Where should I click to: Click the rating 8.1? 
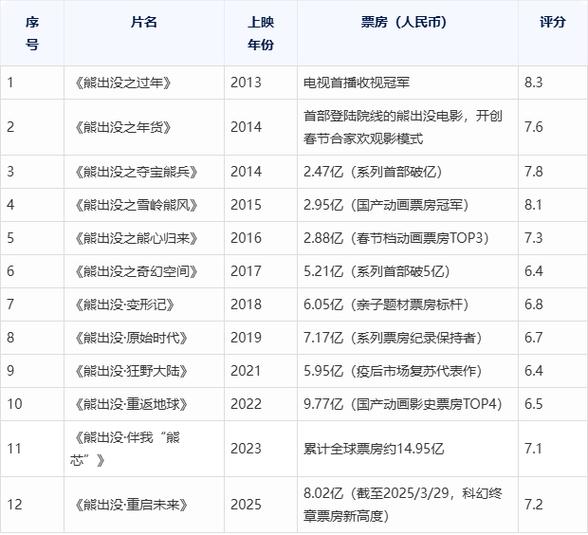pyautogui.click(x=534, y=205)
